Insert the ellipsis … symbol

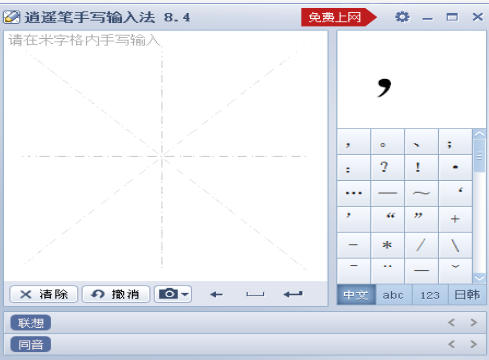click(354, 193)
